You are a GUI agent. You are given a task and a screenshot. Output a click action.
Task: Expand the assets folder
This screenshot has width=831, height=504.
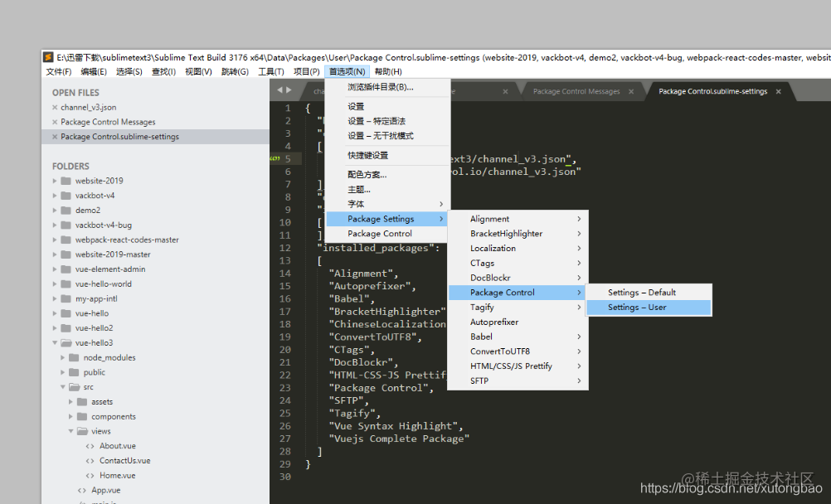pyautogui.click(x=70, y=402)
